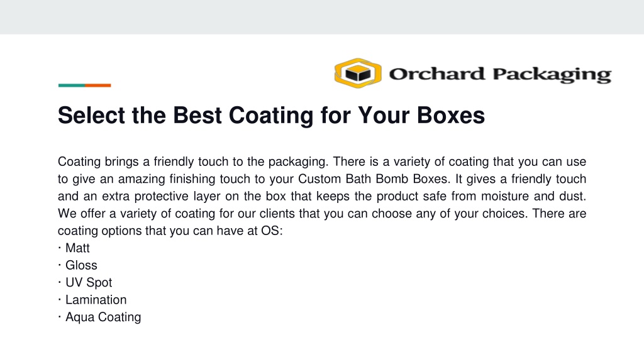Click the text 'coating options that you can have at OS:'
Screen dimensions: 644x362
[x=170, y=231]
